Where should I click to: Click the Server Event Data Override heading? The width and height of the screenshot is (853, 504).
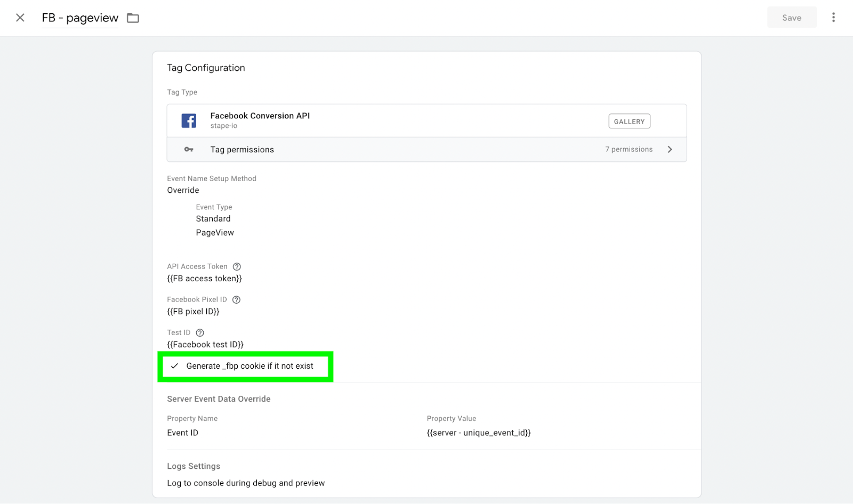click(x=219, y=399)
